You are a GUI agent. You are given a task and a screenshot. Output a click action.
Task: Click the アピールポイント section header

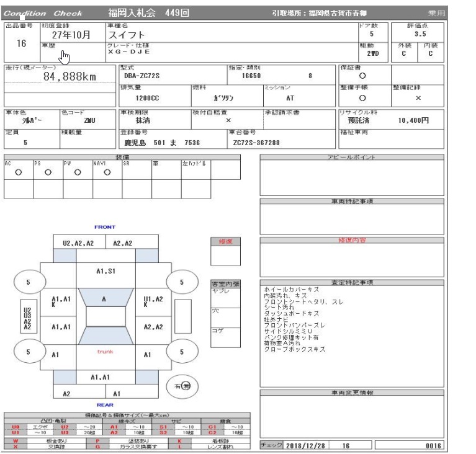(x=351, y=158)
